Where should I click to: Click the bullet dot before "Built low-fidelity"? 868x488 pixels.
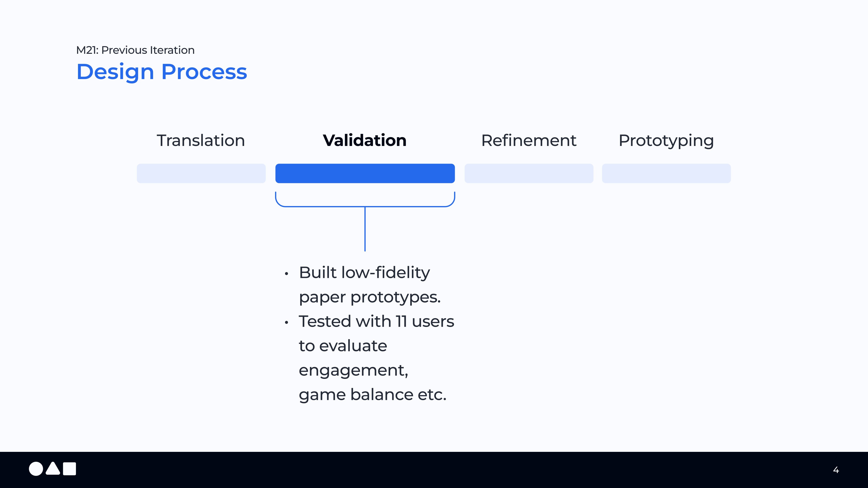click(x=286, y=273)
